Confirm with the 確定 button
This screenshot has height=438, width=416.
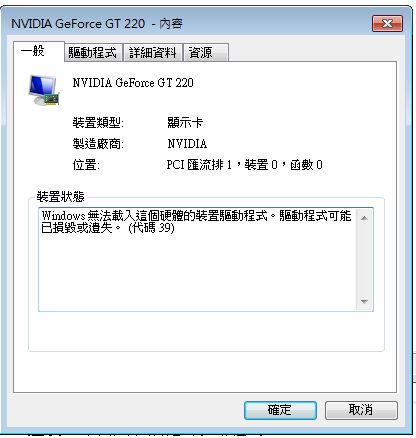tap(280, 410)
